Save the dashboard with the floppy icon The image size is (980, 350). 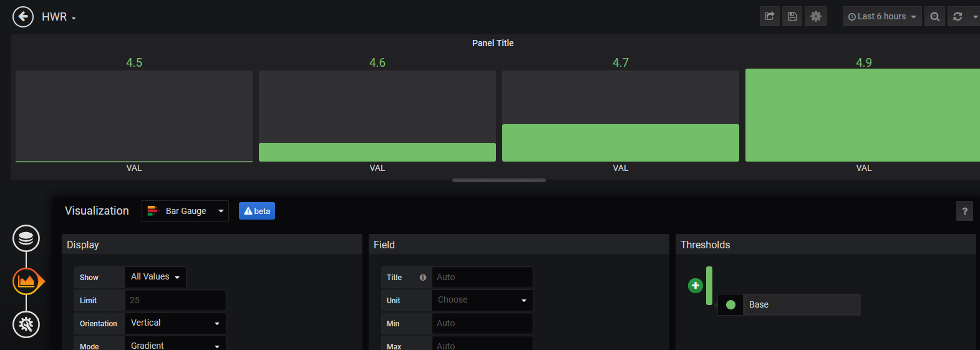coord(792,16)
